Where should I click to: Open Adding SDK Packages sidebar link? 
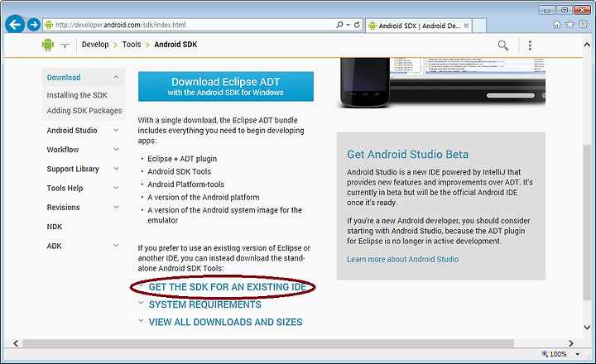[84, 111]
